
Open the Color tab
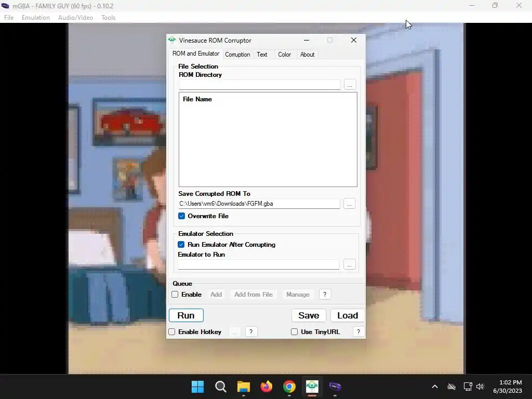(284, 54)
